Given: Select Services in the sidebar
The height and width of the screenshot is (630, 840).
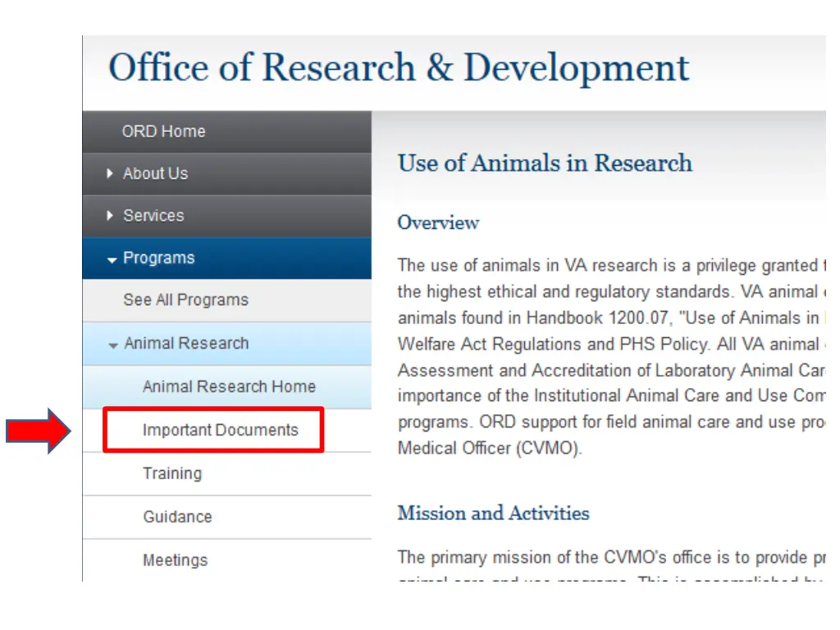Looking at the screenshot, I should (153, 216).
